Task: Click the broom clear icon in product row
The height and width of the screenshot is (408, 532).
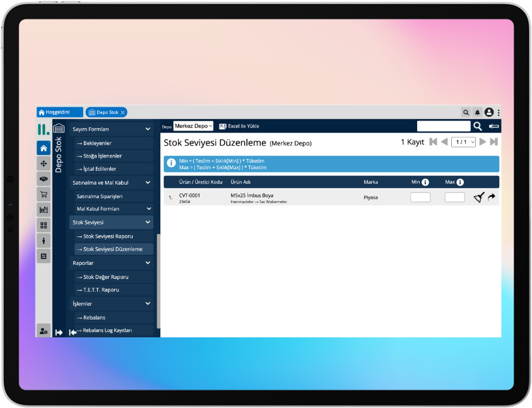Action: (x=479, y=197)
